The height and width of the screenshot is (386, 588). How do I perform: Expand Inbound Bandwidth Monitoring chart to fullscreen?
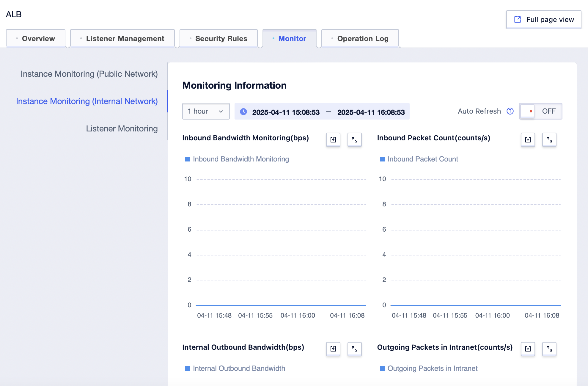[354, 140]
